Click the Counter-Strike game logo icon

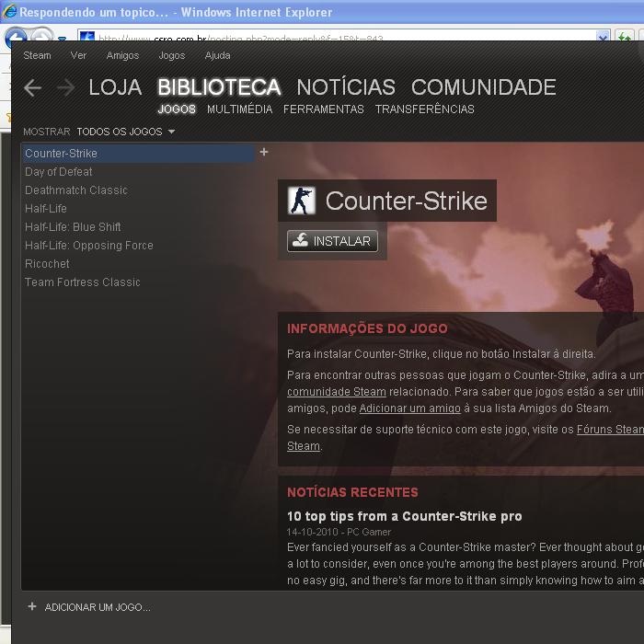302,201
